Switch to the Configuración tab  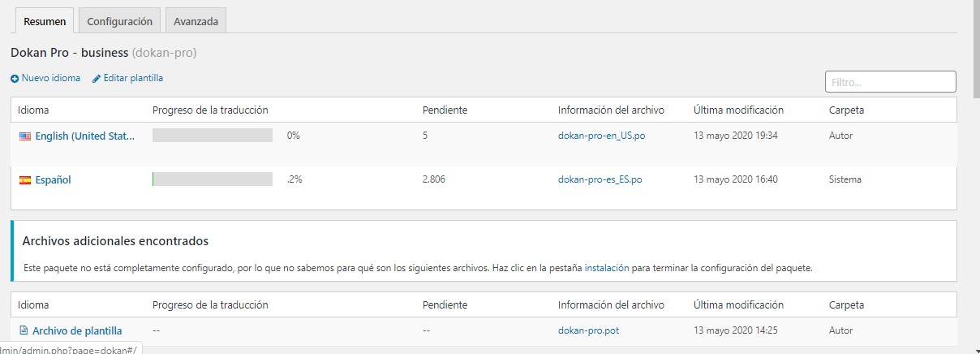(119, 21)
